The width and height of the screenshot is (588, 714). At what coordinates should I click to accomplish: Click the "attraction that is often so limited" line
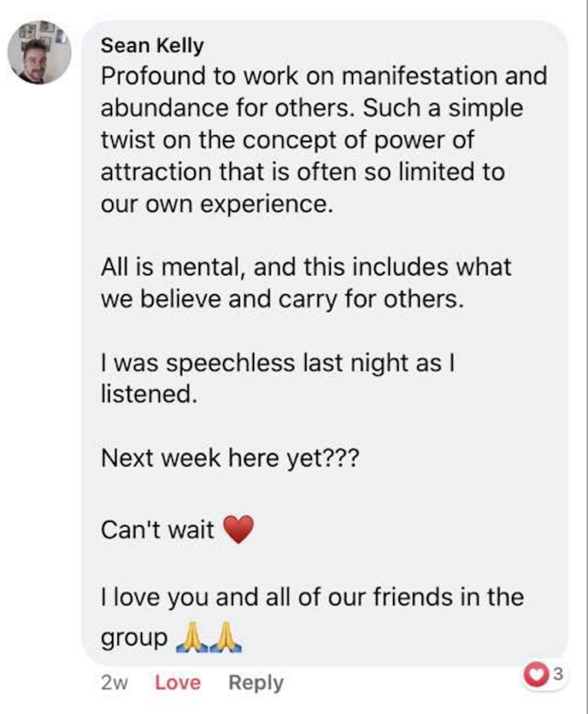coord(302,172)
